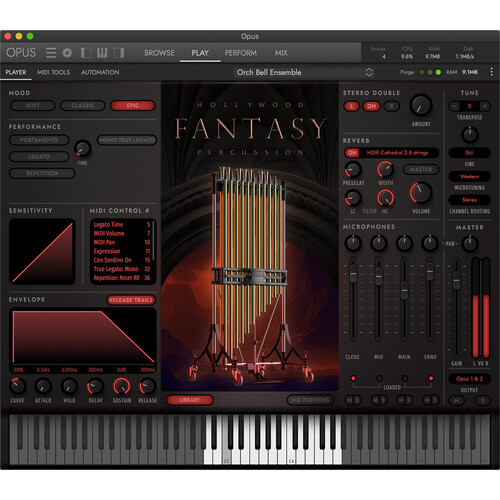Viewport: 500px width, 500px height.
Task: Toggle the left sidebar panel icon
Action: [x=86, y=53]
